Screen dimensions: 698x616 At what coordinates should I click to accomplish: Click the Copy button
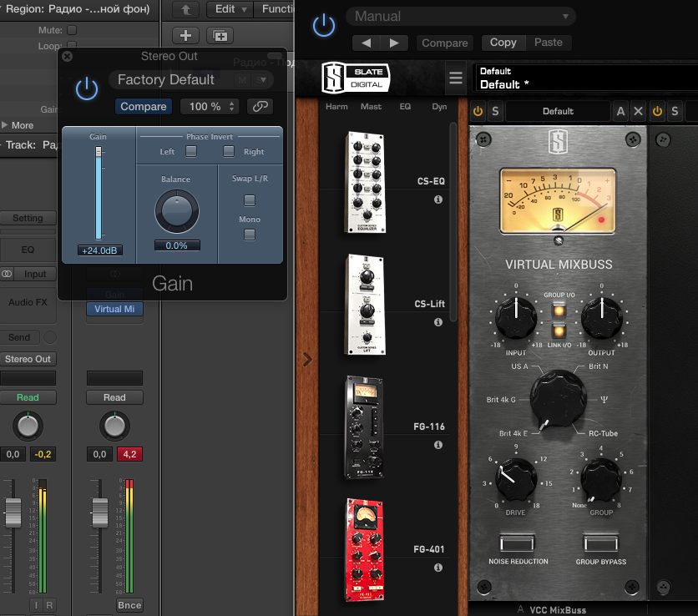coord(503,43)
